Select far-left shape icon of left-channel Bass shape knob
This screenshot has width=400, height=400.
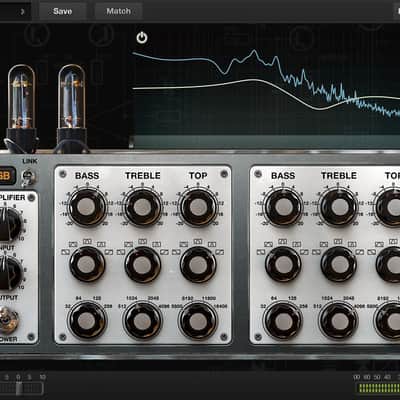[x=65, y=252]
